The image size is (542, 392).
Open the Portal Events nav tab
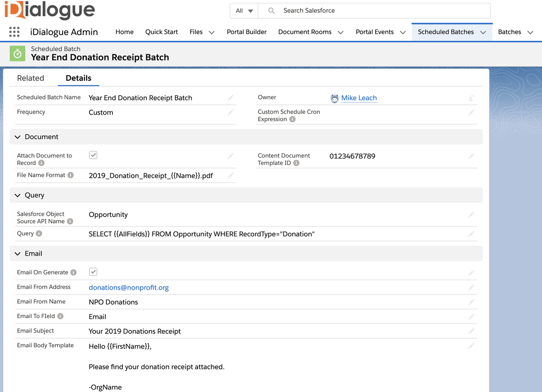[x=374, y=32]
